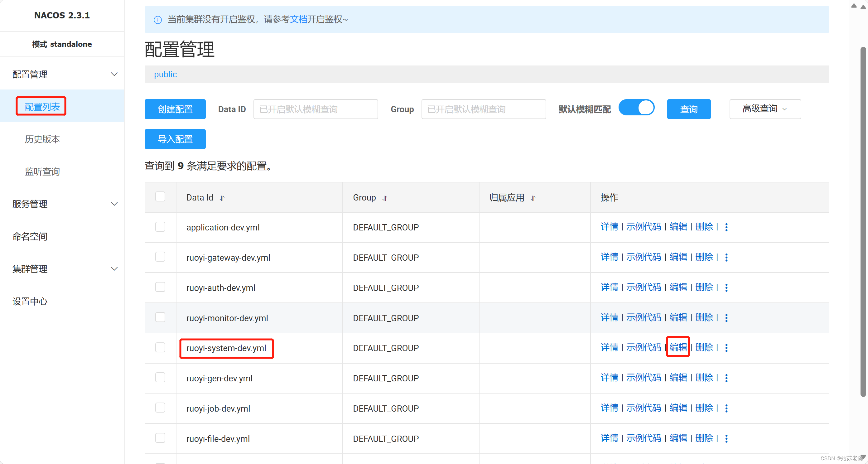Check the ruoyi-gateway-dev.yml row checkbox
The width and height of the screenshot is (868, 464).
coord(160,257)
